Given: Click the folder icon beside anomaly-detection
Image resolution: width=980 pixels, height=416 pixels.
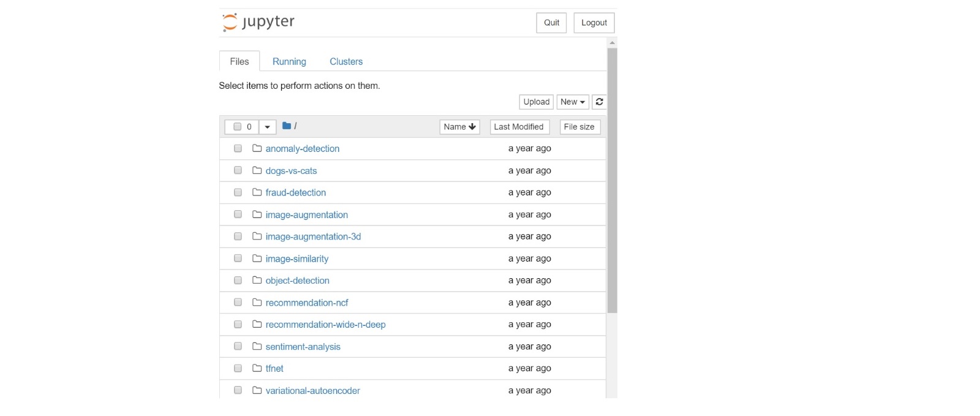Looking at the screenshot, I should (x=257, y=148).
